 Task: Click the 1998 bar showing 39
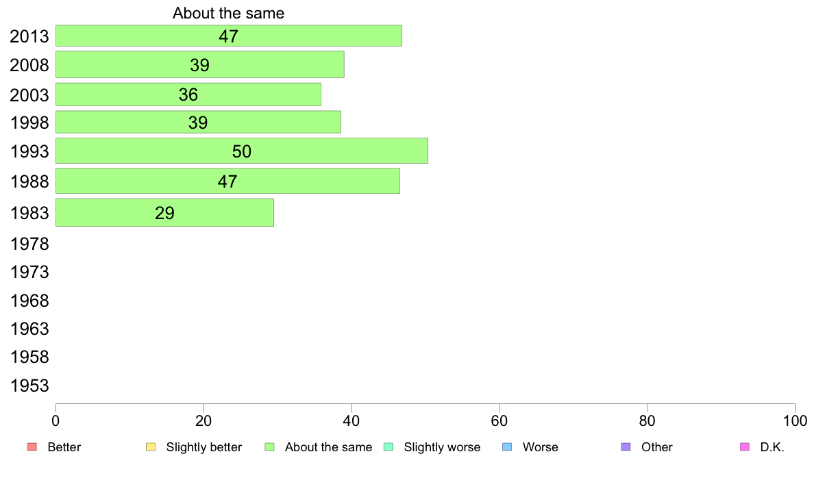click(x=198, y=123)
